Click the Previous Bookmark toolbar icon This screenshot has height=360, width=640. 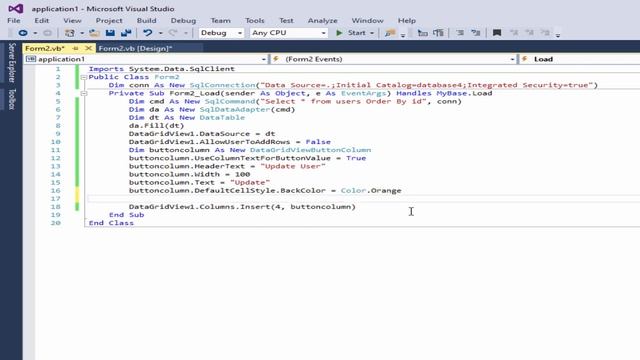(x=514, y=33)
